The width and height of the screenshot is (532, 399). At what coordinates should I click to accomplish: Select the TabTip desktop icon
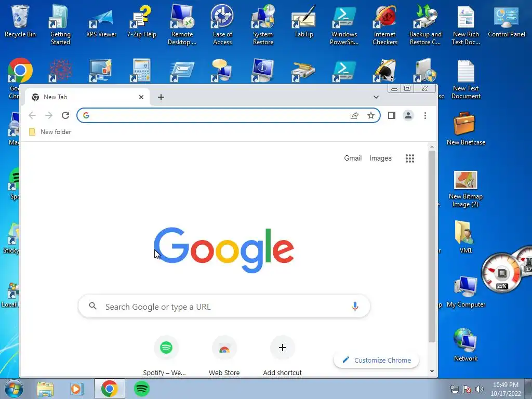[x=303, y=22]
